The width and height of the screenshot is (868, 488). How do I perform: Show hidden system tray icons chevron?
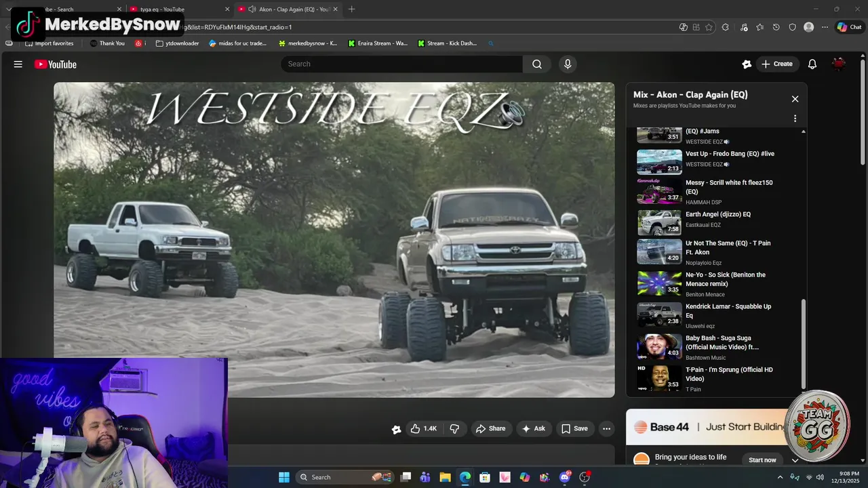coord(780,477)
